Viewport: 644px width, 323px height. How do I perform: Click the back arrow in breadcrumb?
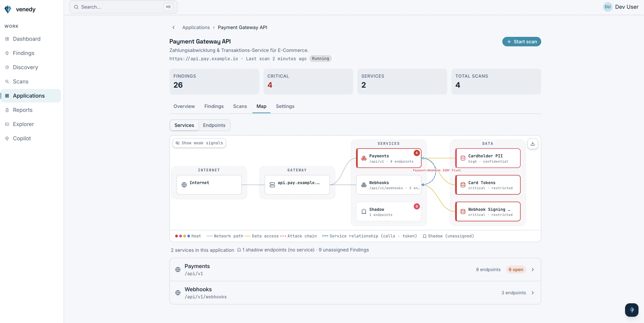tap(173, 27)
